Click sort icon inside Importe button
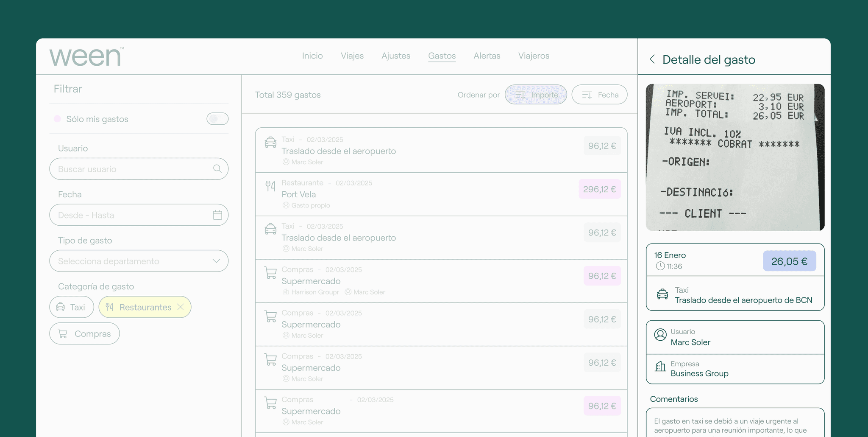Image resolution: width=868 pixels, height=437 pixels. 520,95
